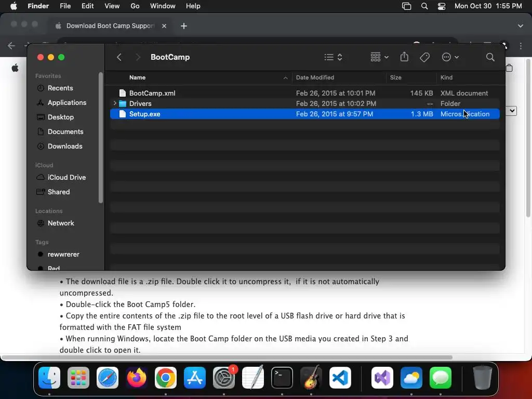Launch Firefox from the Dock

(137, 378)
